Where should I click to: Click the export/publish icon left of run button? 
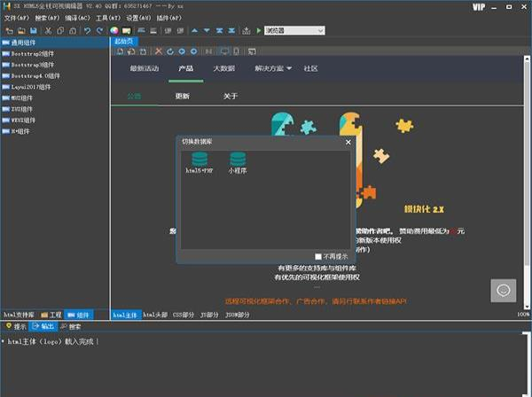pyautogui.click(x=246, y=31)
